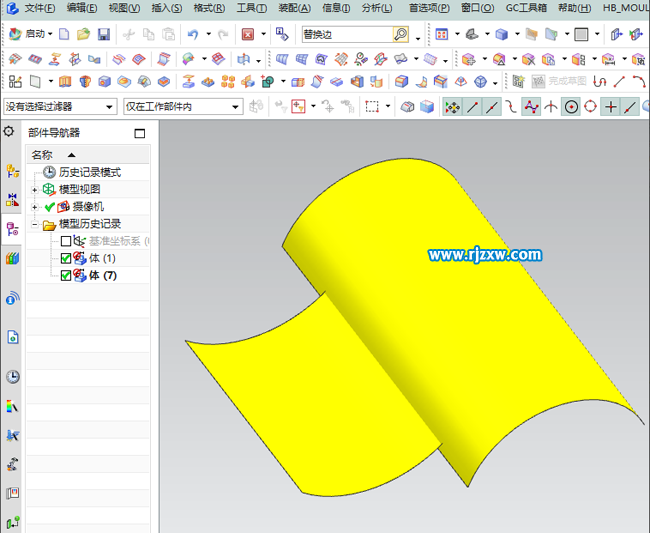This screenshot has width=650, height=533.
Task: Open the selection filter dropdown
Action: click(x=60, y=106)
